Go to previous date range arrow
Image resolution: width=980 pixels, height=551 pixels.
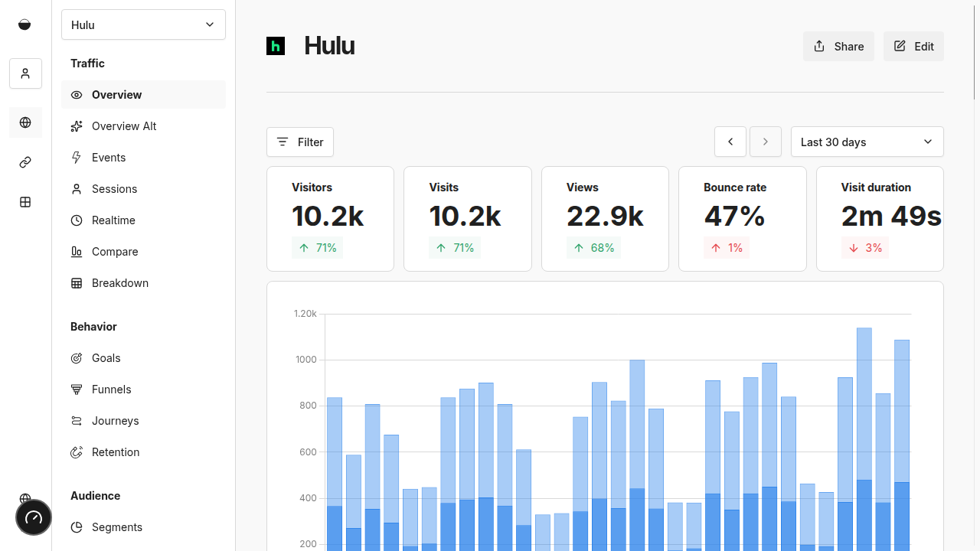(730, 142)
